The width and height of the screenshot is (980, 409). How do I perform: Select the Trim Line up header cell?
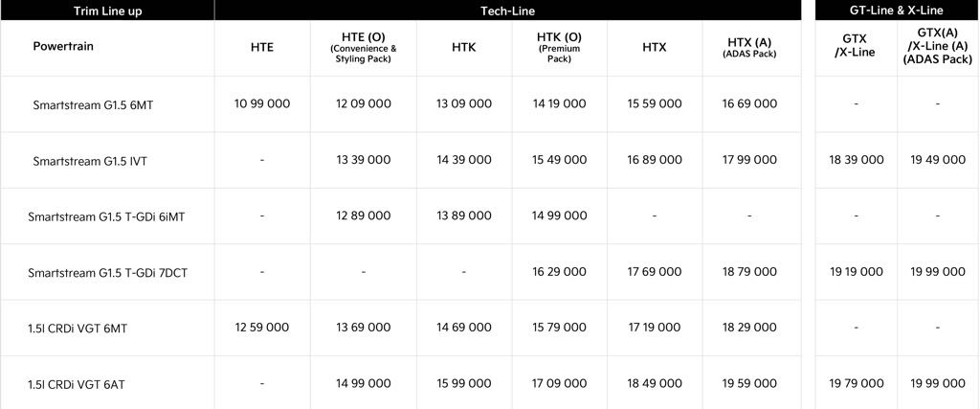pyautogui.click(x=106, y=10)
